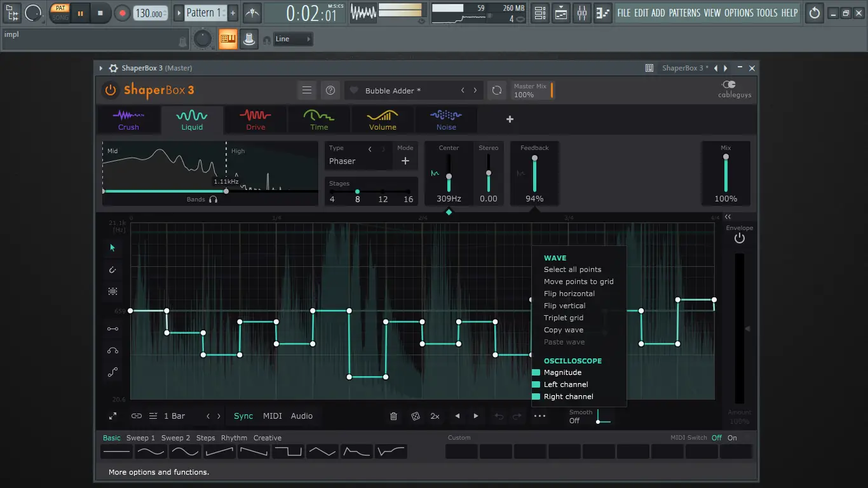
Task: Click the headphones icon next to Bands
Action: click(214, 200)
